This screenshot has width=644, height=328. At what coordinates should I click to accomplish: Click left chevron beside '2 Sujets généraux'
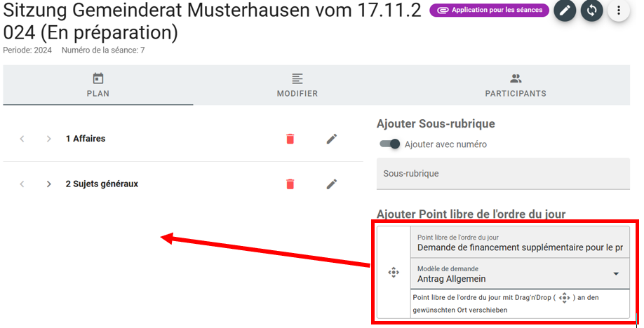[22, 184]
